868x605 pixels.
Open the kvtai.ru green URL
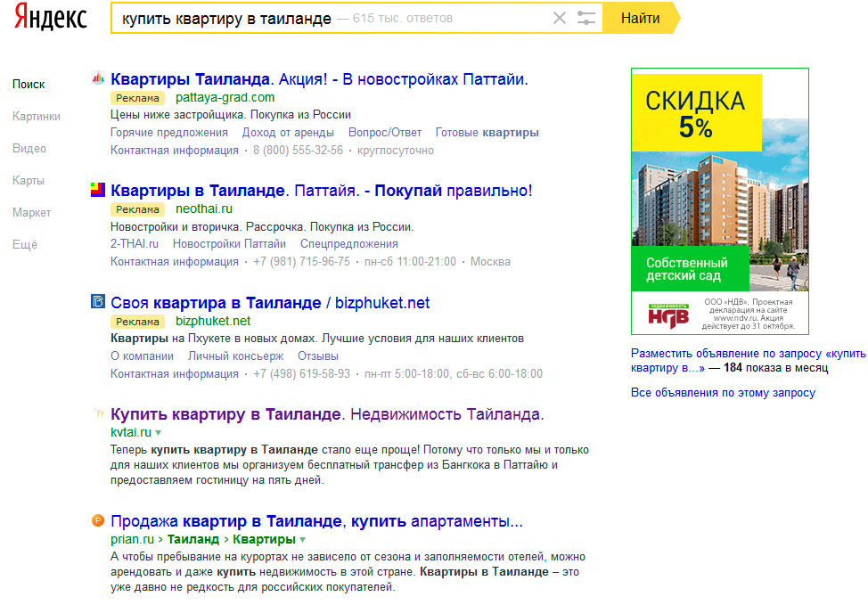coord(131,432)
